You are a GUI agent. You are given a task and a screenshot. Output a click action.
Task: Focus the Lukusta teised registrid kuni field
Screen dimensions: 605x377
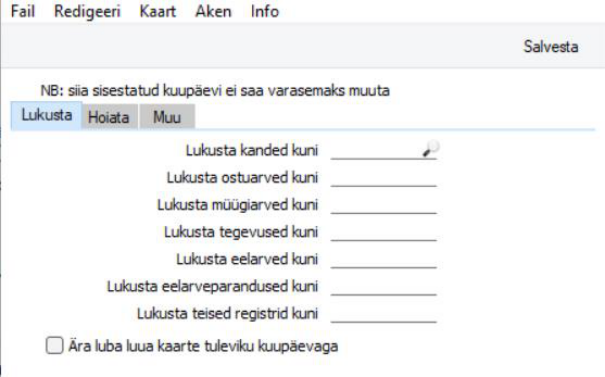pyautogui.click(x=384, y=313)
